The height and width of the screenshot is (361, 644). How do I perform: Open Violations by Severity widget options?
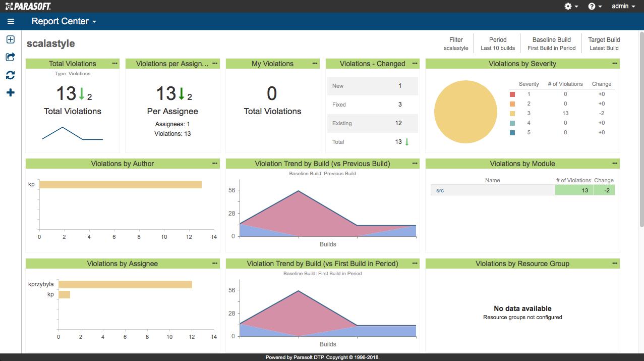tap(615, 64)
